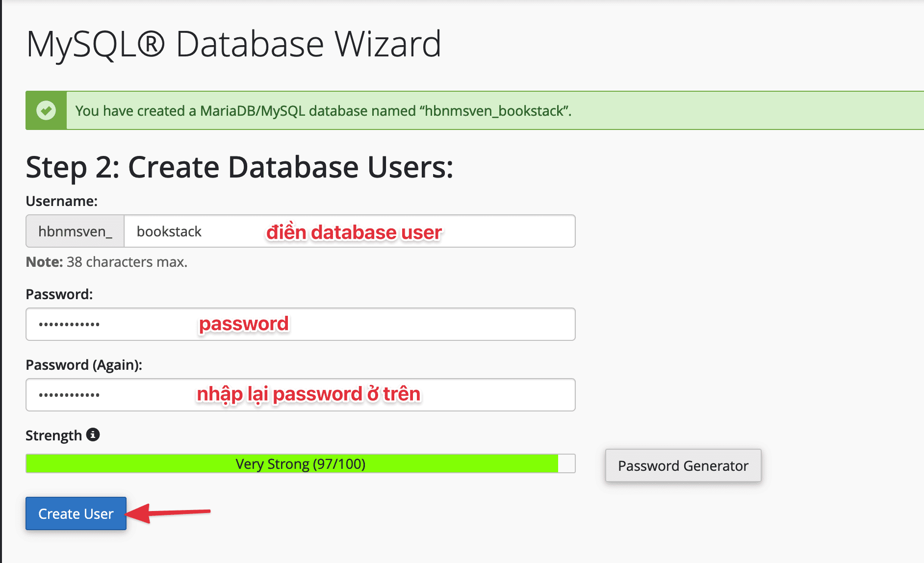The width and height of the screenshot is (924, 563).
Task: Click the Password label
Action: pyautogui.click(x=59, y=294)
